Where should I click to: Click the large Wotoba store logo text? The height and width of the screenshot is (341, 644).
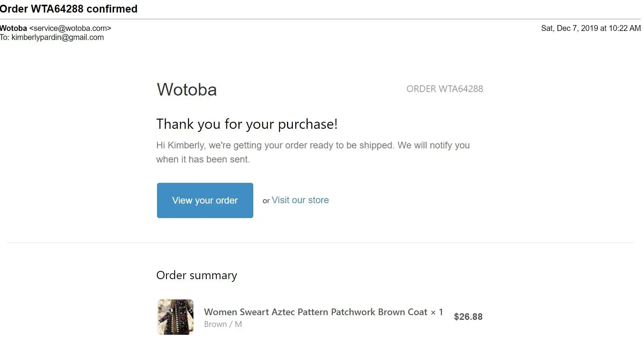click(187, 90)
